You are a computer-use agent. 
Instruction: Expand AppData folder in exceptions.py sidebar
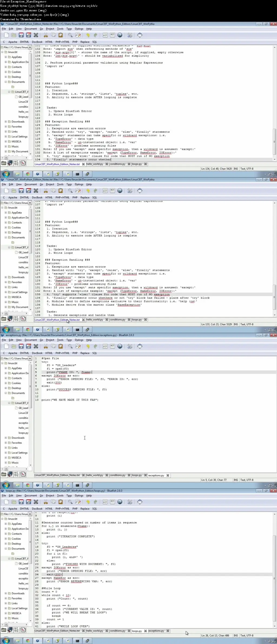pyautogui.click(x=6, y=368)
